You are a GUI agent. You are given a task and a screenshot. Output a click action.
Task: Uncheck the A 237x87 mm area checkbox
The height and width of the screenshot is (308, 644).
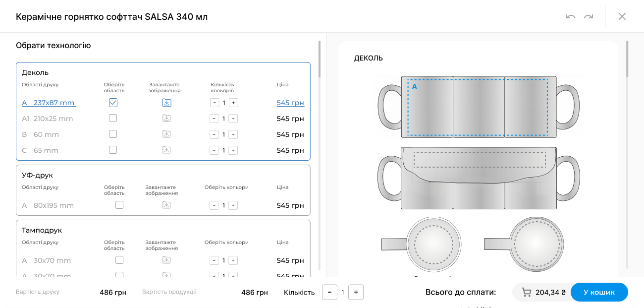tap(113, 103)
